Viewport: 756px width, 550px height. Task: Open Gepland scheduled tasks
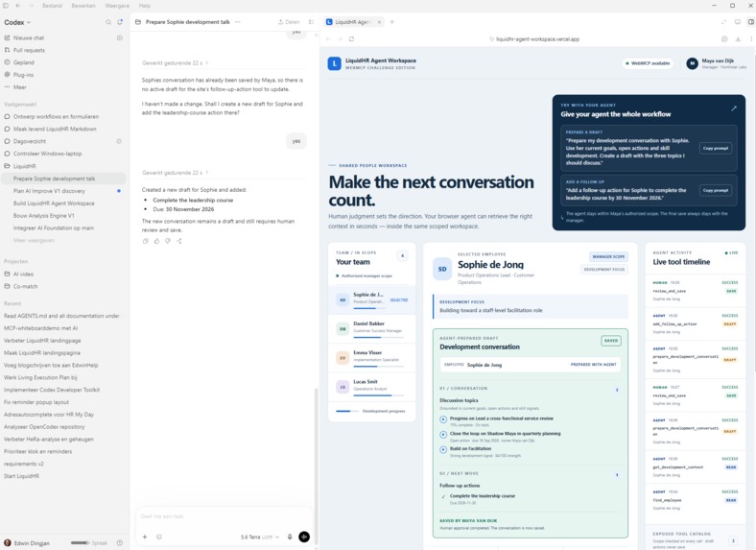click(x=24, y=62)
